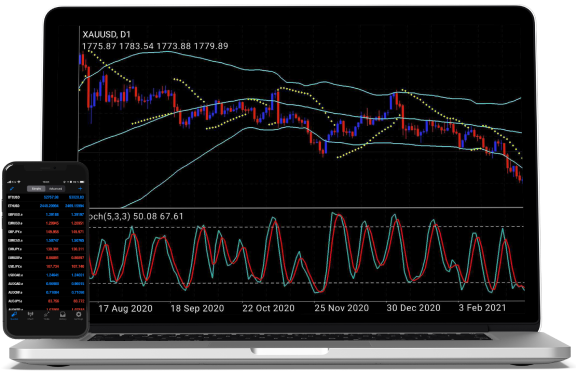
Task: Click the XAUUSD, D1 chart title
Action: pos(106,35)
